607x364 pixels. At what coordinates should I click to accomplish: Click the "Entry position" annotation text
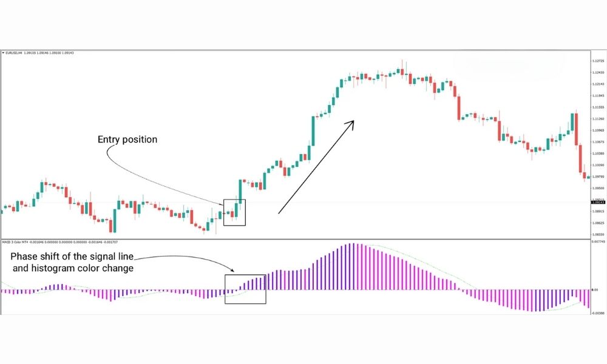click(x=127, y=140)
